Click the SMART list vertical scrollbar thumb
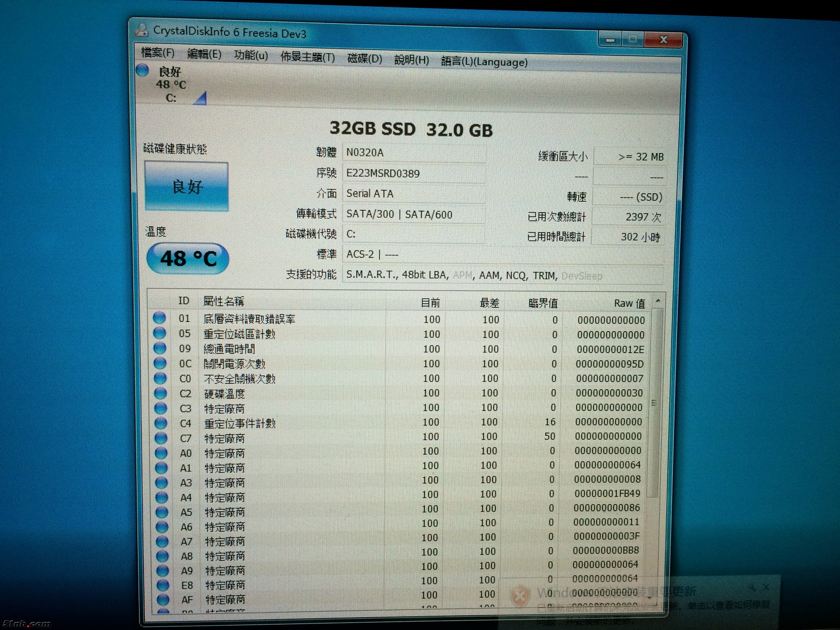840x630 pixels. click(x=655, y=403)
